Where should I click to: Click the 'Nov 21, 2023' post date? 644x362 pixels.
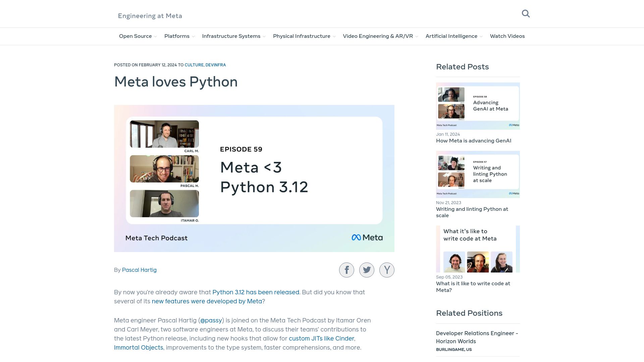point(448,203)
